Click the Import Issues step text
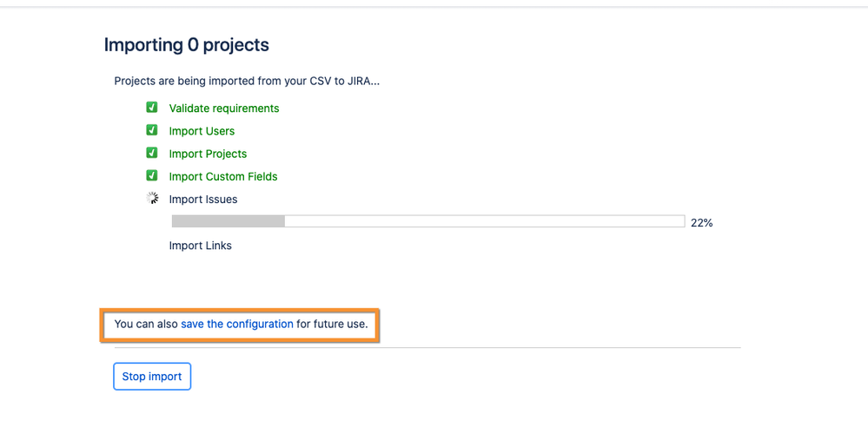Image resolution: width=868 pixels, height=447 pixels. pos(202,199)
